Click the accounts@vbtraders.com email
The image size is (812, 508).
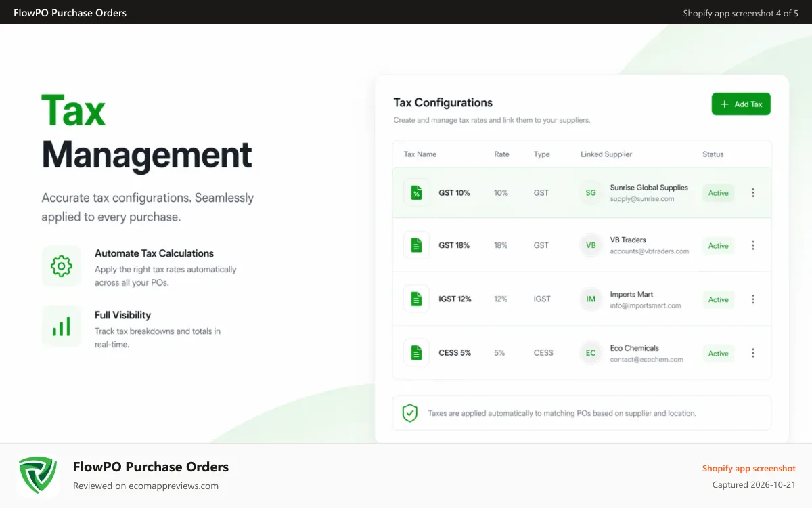tap(650, 251)
